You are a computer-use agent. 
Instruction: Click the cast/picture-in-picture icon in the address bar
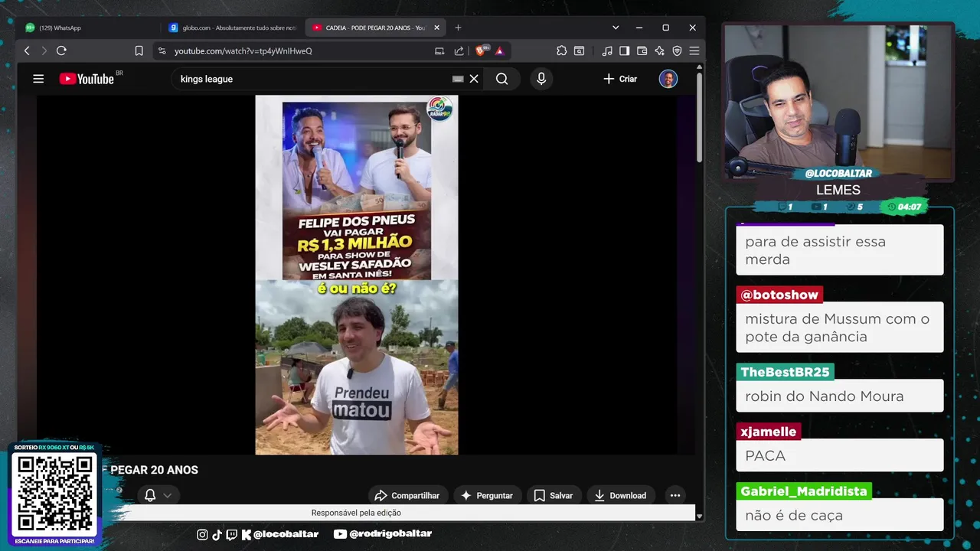point(439,51)
